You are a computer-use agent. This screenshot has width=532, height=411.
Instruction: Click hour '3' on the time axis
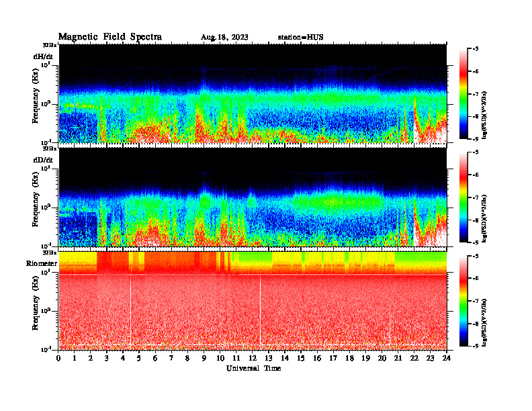[107, 358]
